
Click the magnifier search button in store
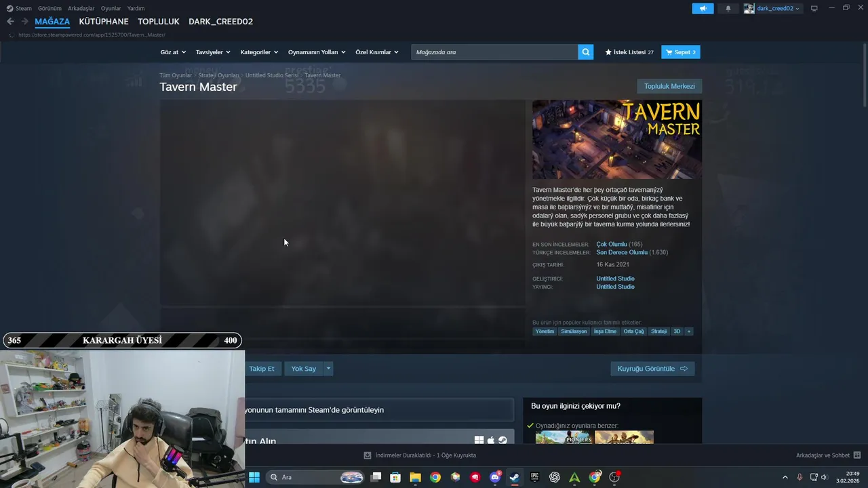tap(585, 52)
